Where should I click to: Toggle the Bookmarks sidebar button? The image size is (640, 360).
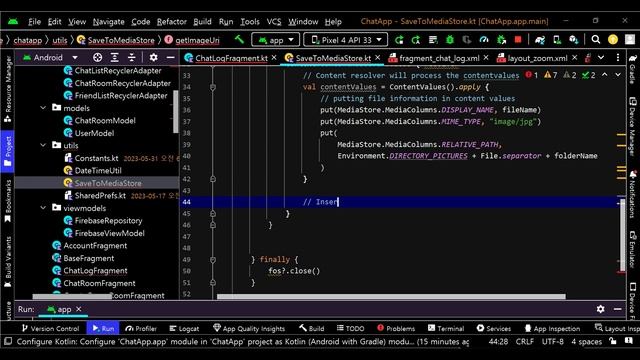tap(8, 201)
